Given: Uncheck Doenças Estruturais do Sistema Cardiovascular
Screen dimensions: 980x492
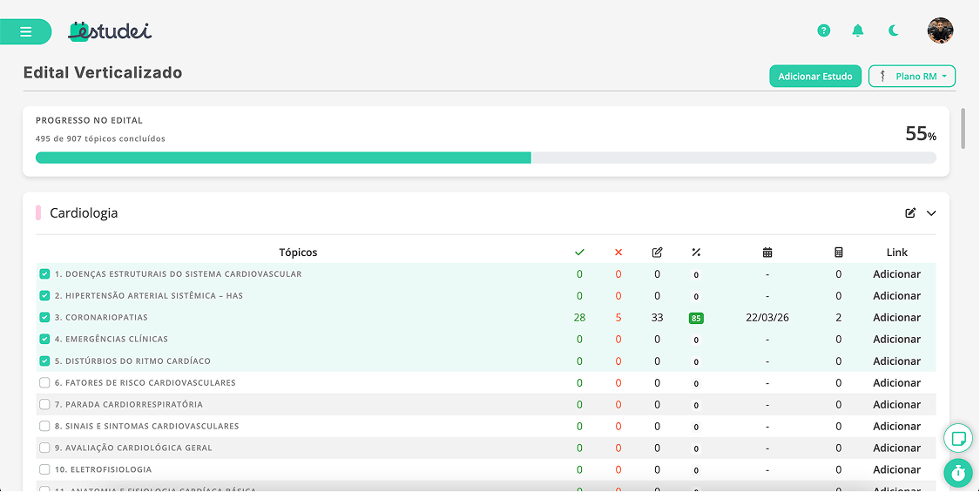Looking at the screenshot, I should point(44,274).
